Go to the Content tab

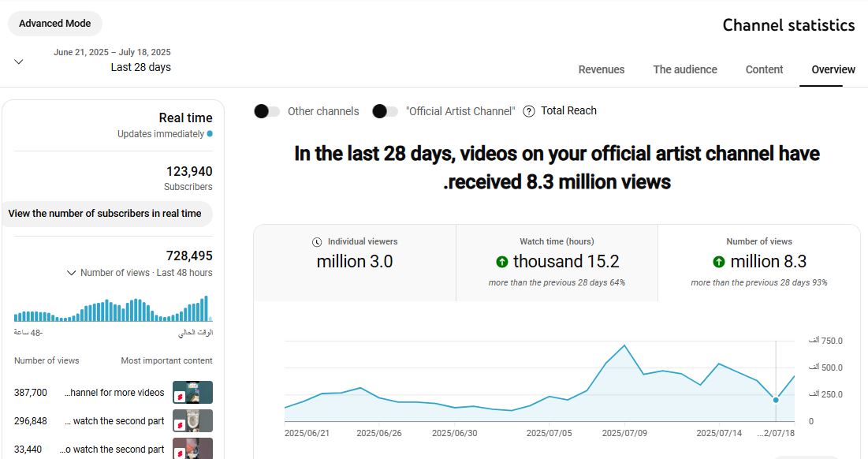point(764,69)
